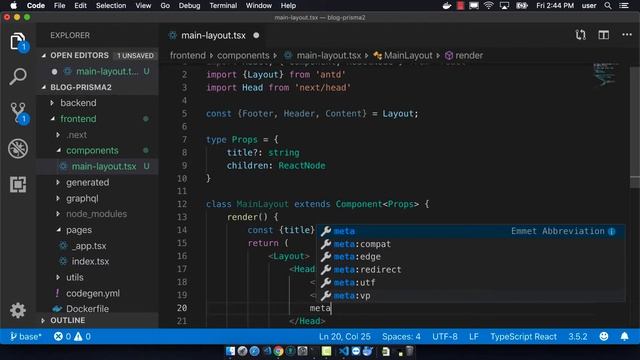Open the Extensions view
The width and height of the screenshot is (640, 360).
pyautogui.click(x=18, y=184)
